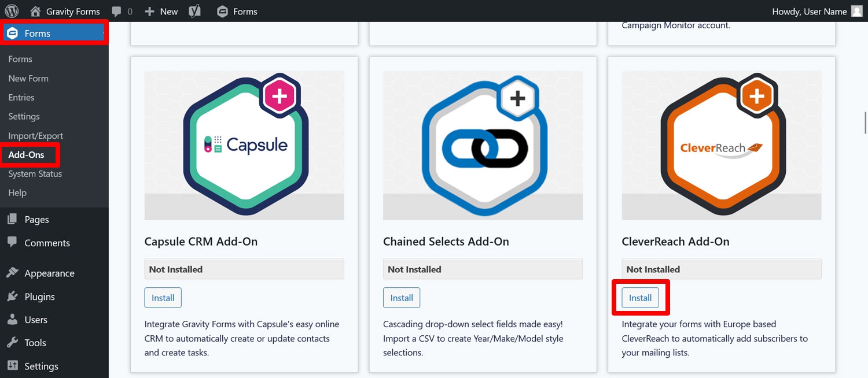Viewport: 868px width, 378px height.
Task: Click the orange plus badge on CleverReach logo
Action: pyautogui.click(x=757, y=97)
